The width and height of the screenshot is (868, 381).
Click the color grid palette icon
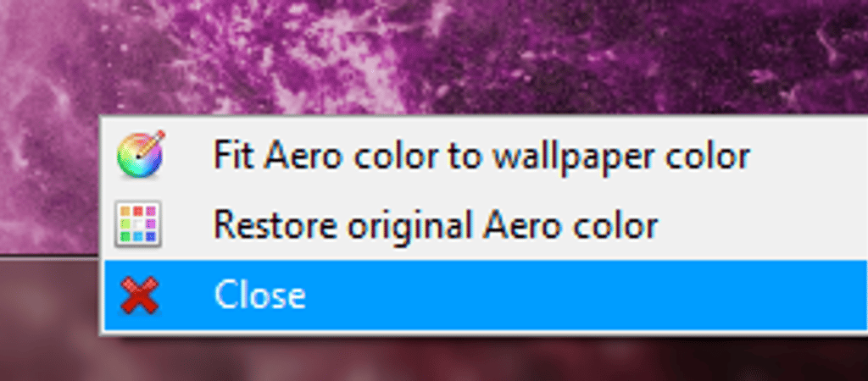coord(138,224)
